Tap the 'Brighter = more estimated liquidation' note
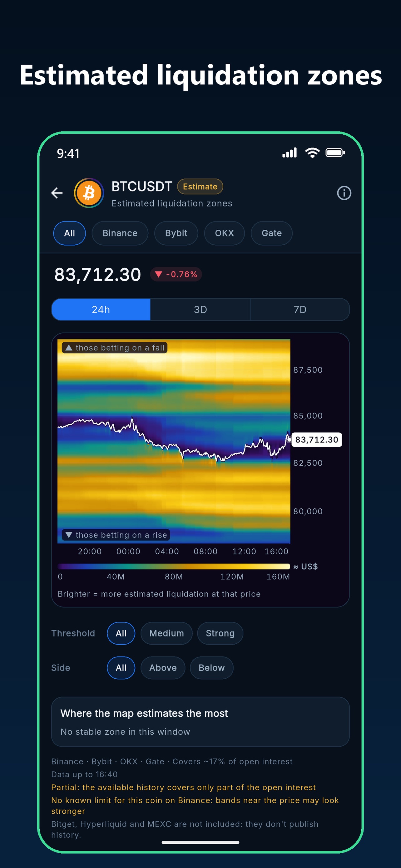 [x=159, y=594]
